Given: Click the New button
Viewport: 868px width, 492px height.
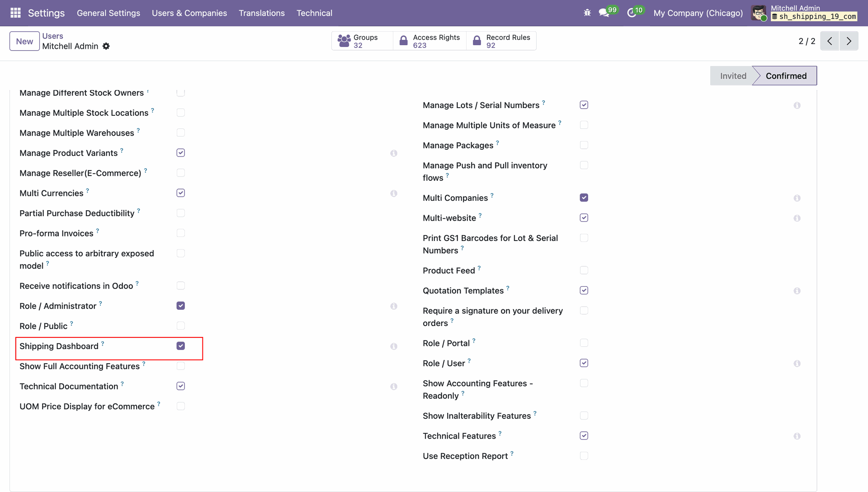Looking at the screenshot, I should coord(24,41).
